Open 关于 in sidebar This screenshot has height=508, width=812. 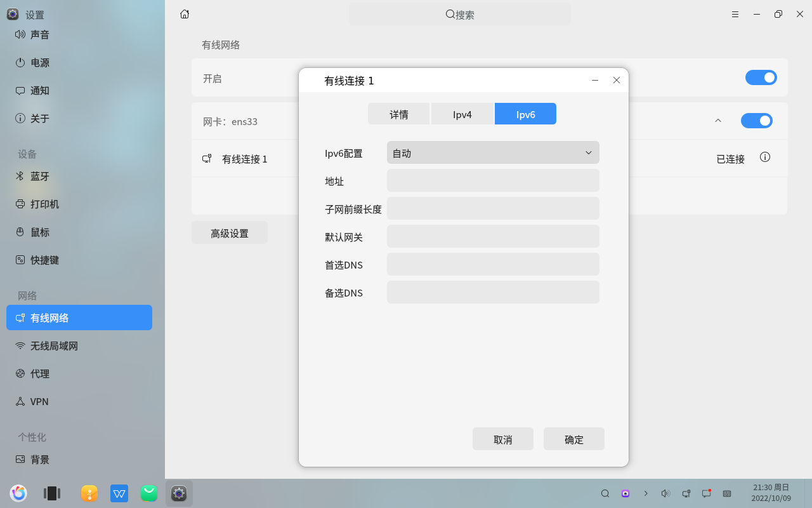79,118
